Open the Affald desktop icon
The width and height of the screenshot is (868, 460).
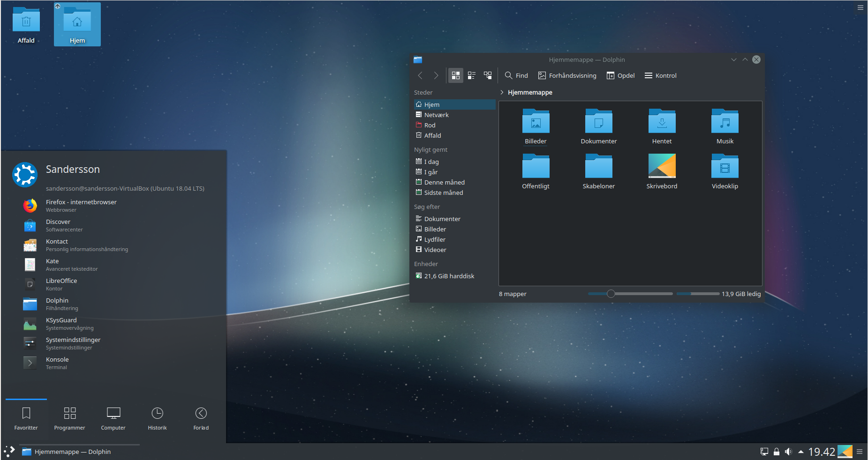(26, 25)
